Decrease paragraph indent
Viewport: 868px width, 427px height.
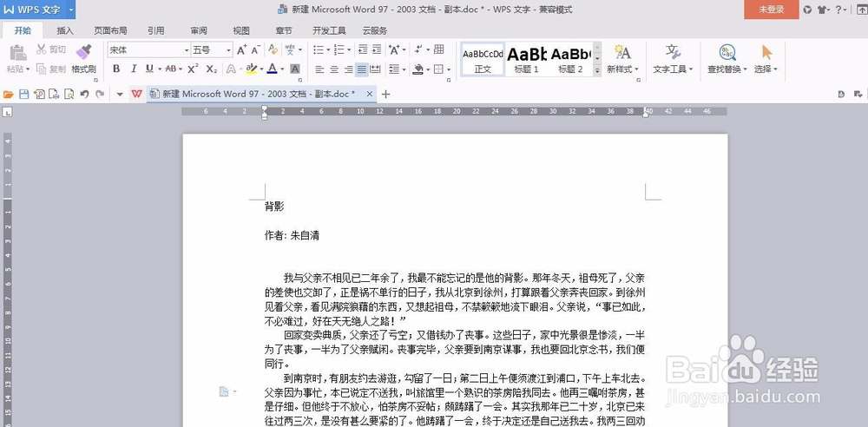click(363, 49)
